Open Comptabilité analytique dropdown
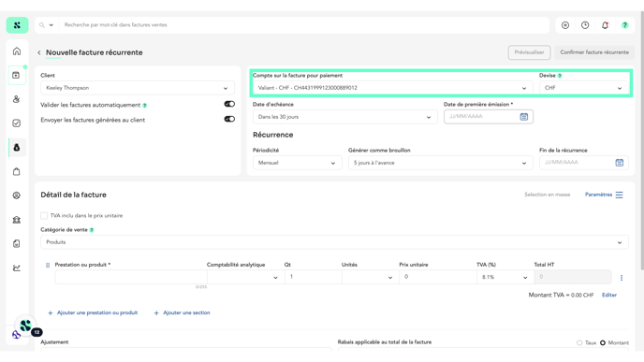The image size is (644, 362). 245,277
